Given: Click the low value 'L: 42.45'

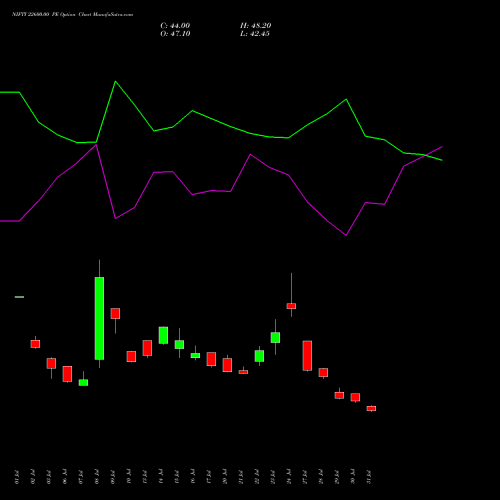Looking at the screenshot, I should tap(255, 34).
